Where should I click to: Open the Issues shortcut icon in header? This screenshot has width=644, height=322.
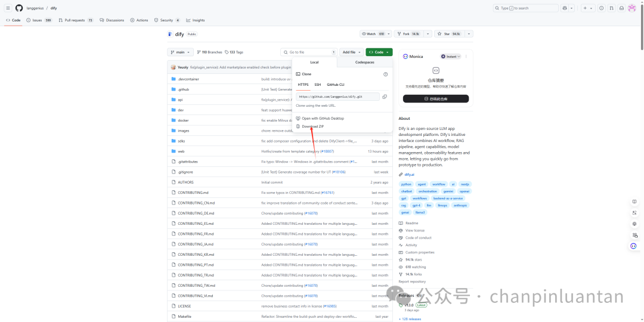pos(601,8)
